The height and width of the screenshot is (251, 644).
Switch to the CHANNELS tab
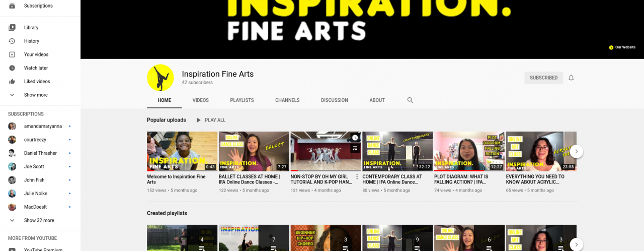[x=287, y=100]
